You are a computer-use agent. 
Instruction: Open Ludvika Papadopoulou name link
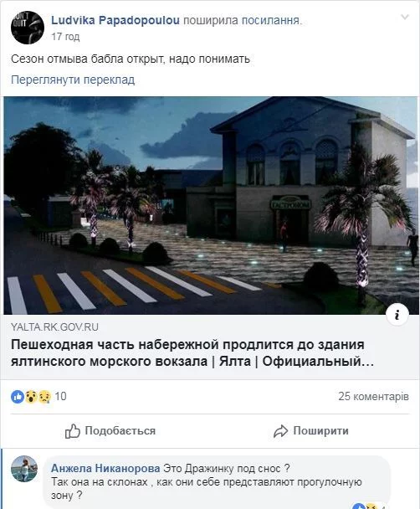pos(115,20)
